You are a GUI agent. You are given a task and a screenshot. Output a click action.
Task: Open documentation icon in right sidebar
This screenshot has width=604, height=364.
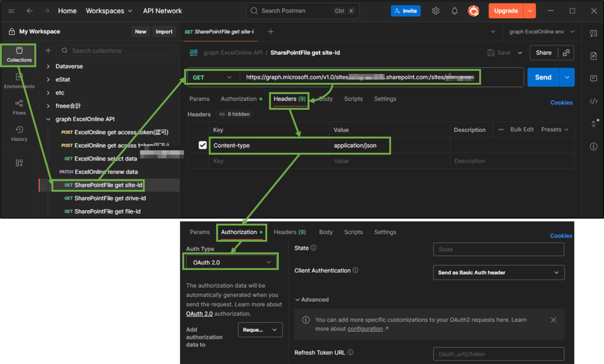point(593,56)
